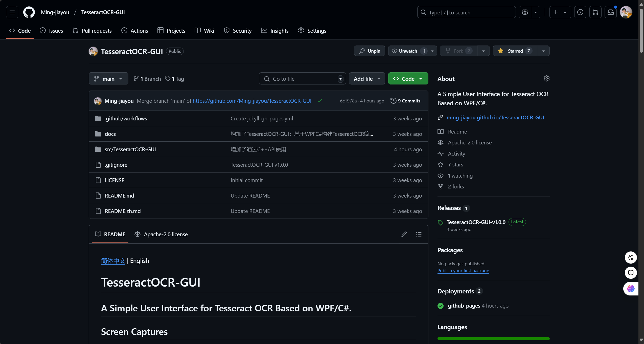Open the notifications inbox
This screenshot has height=344, width=644.
click(611, 12)
